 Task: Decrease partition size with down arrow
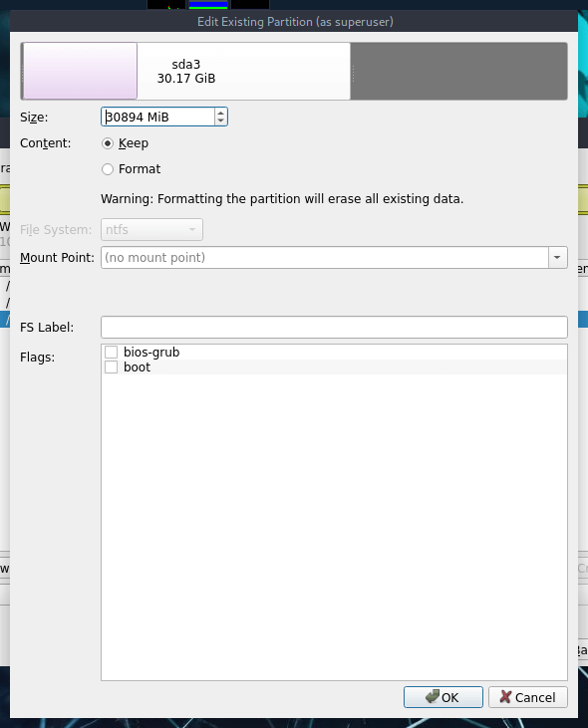tap(220, 121)
